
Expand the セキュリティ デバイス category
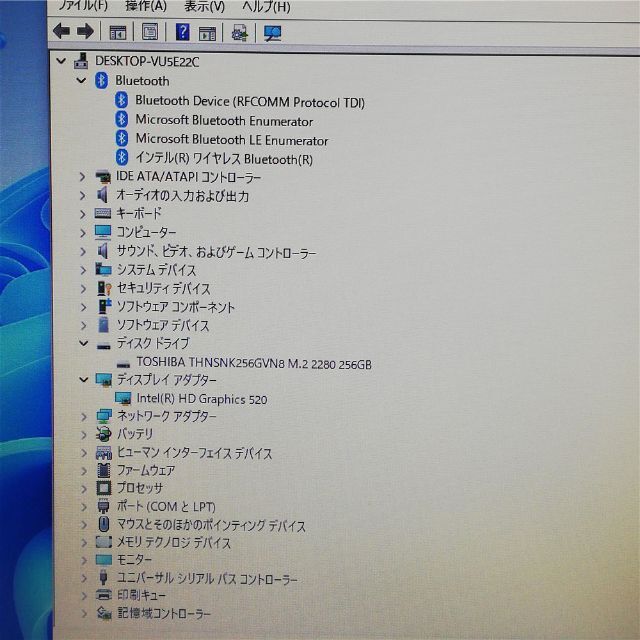[83, 289]
